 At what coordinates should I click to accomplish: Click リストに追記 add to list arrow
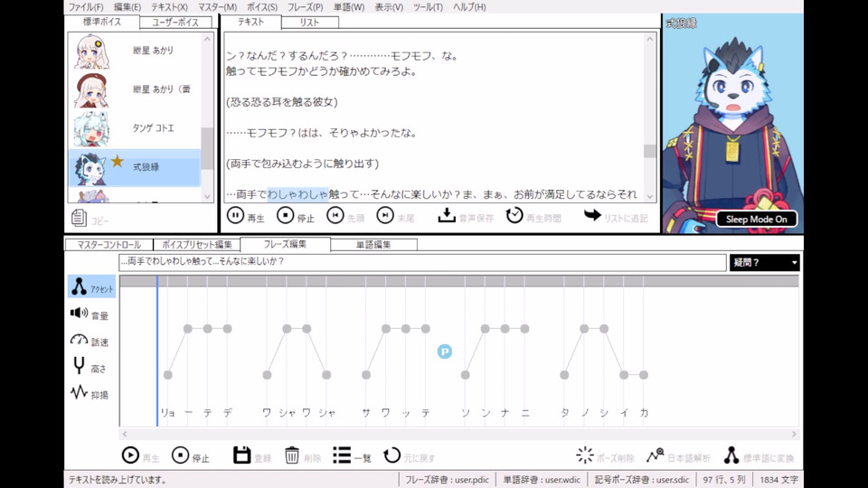(x=592, y=215)
